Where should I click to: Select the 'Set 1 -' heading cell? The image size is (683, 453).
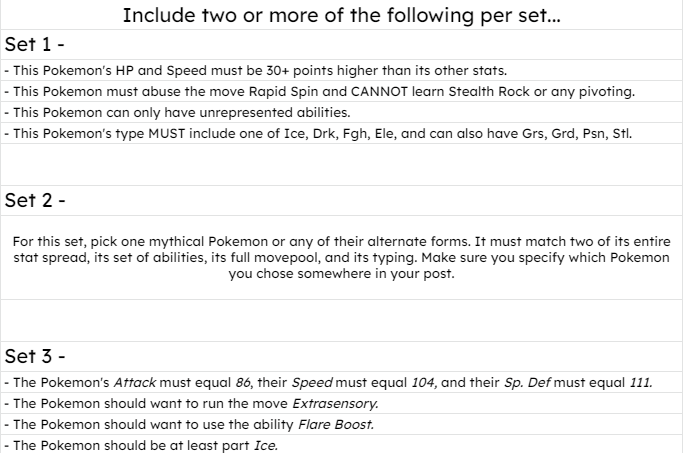click(342, 44)
